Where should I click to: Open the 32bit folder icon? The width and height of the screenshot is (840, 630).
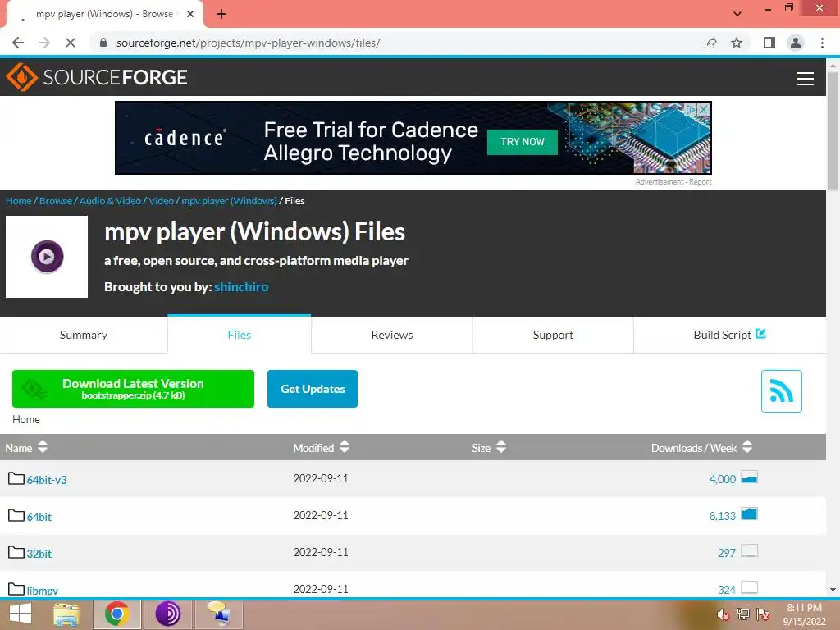point(16,552)
